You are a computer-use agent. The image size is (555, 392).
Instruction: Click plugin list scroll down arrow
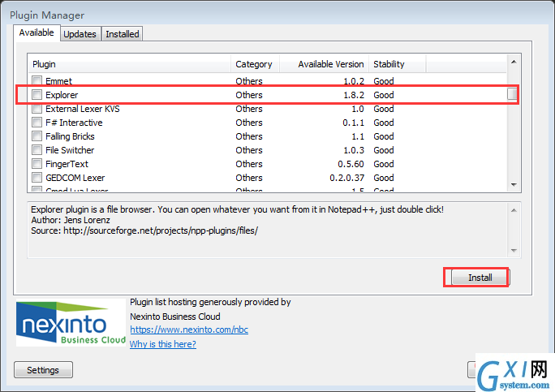coord(514,185)
